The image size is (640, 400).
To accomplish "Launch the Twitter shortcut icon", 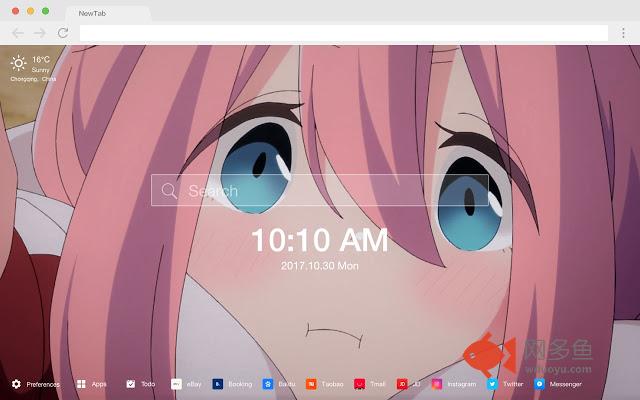I will [x=492, y=384].
